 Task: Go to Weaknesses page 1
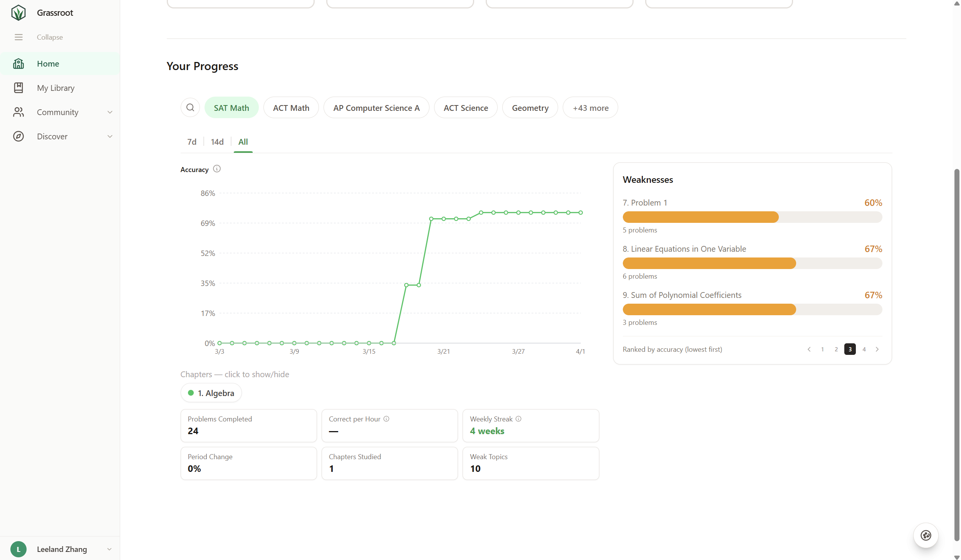point(822,349)
